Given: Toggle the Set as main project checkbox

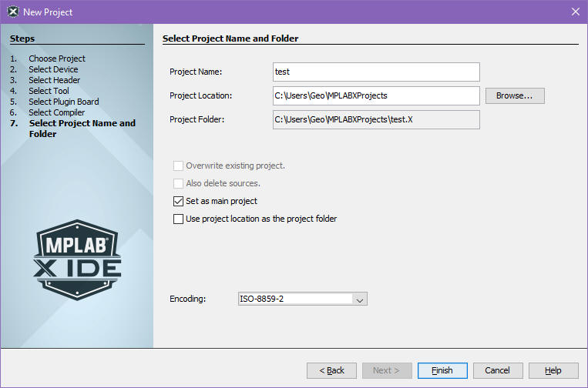Looking at the screenshot, I should click(179, 201).
